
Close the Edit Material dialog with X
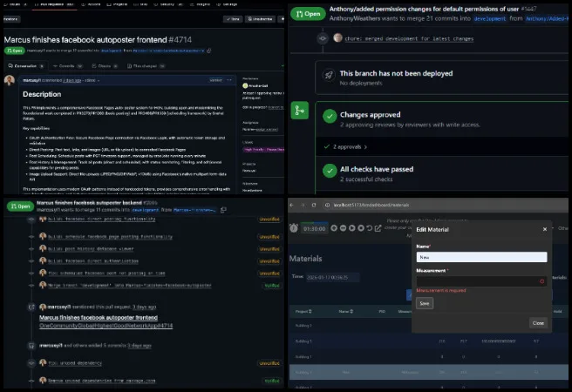click(545, 229)
